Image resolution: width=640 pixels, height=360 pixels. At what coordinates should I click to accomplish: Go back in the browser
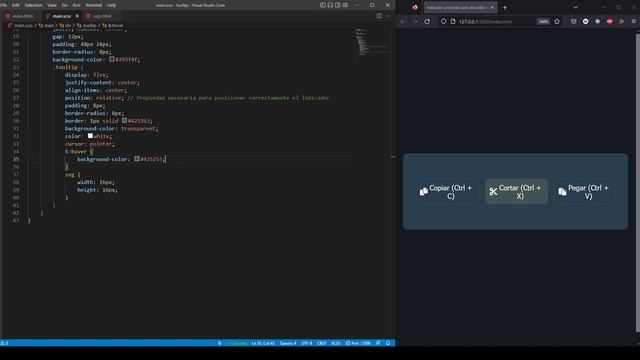point(403,22)
